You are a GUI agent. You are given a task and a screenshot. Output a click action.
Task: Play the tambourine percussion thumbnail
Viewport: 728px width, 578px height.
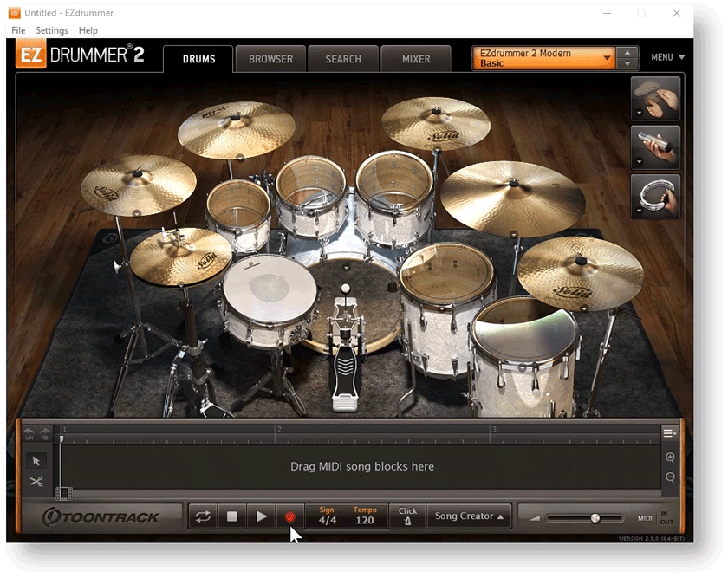click(655, 196)
